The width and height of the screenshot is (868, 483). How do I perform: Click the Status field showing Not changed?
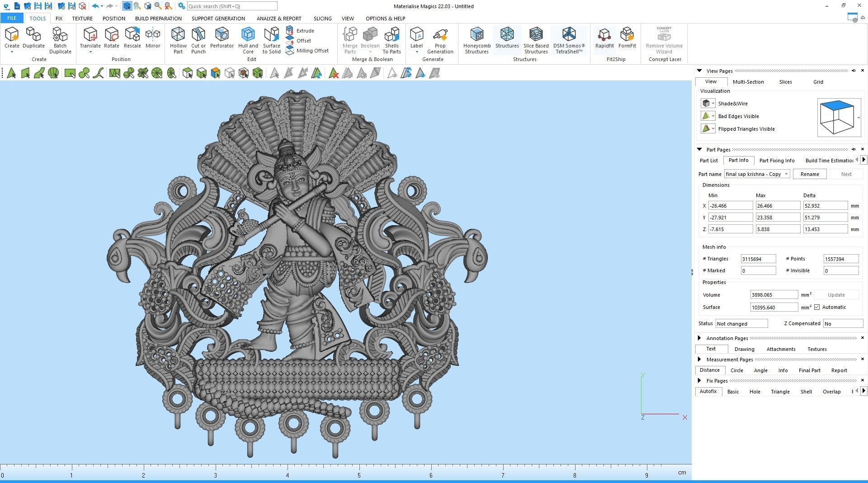741,324
